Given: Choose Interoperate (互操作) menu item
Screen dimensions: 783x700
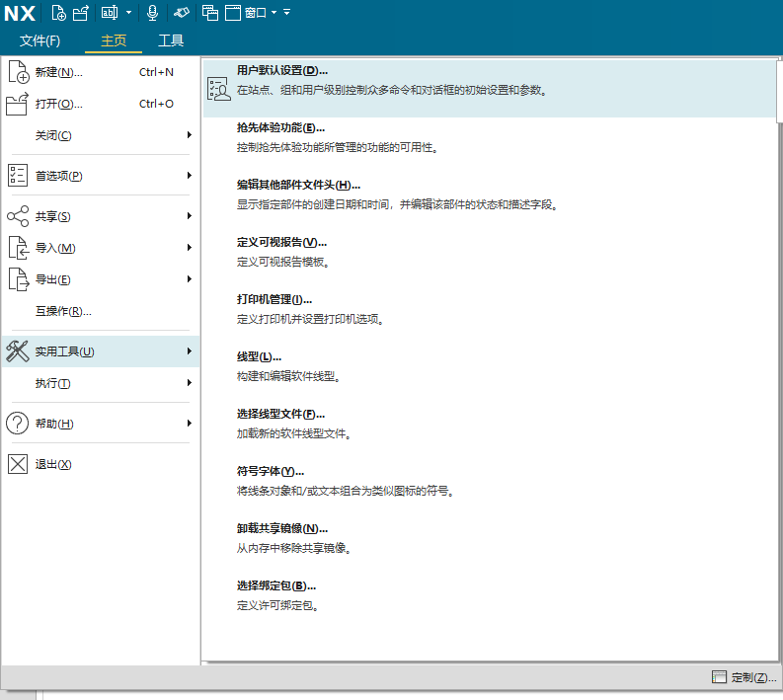Looking at the screenshot, I should (x=63, y=311).
